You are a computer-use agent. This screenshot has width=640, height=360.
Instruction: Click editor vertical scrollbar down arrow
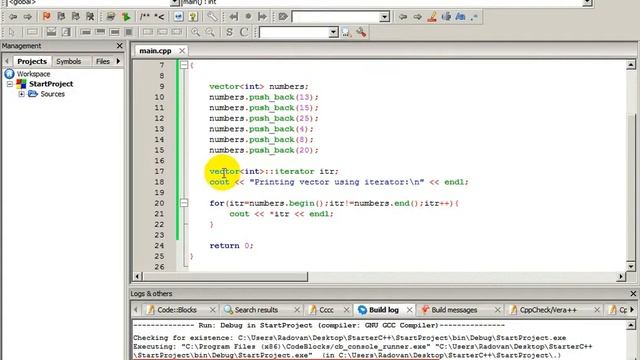click(631, 267)
